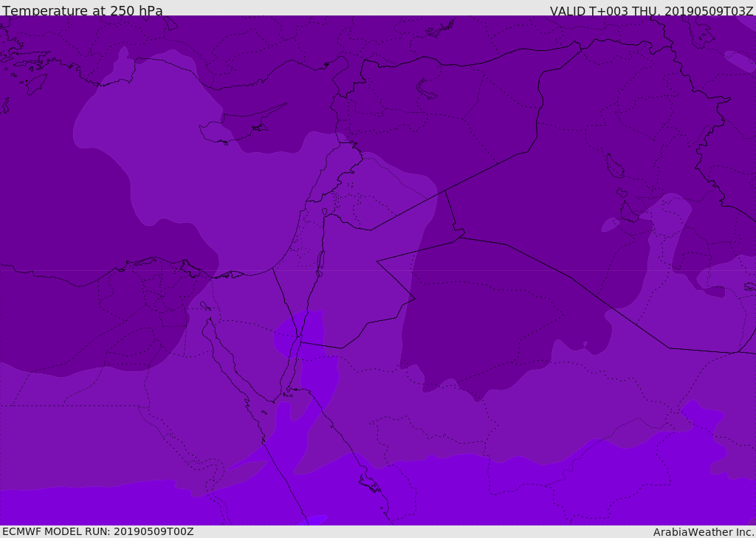The image size is (756, 538).
Task: Click the small oval light patch in Iraq
Action: tap(610, 224)
